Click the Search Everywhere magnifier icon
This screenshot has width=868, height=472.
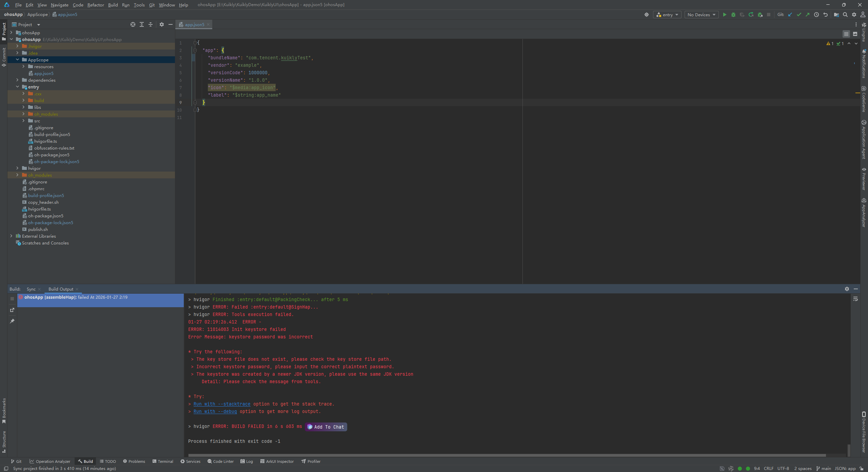[x=845, y=15]
